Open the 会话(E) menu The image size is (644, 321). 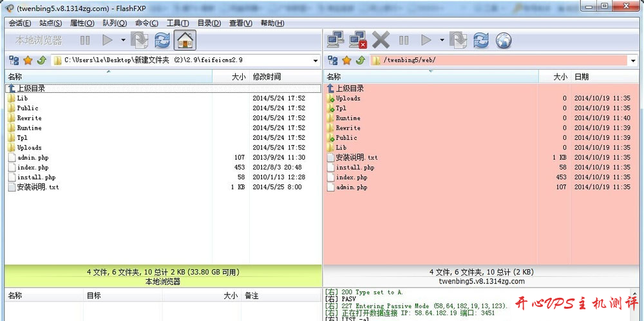point(20,23)
